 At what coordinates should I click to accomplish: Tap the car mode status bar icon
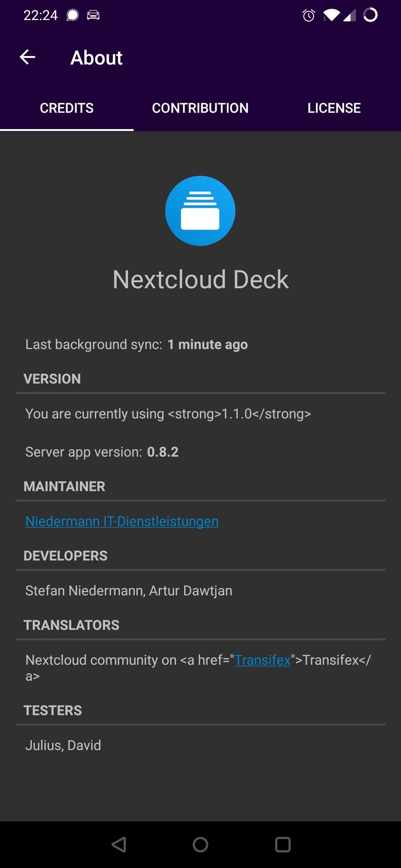[93, 15]
